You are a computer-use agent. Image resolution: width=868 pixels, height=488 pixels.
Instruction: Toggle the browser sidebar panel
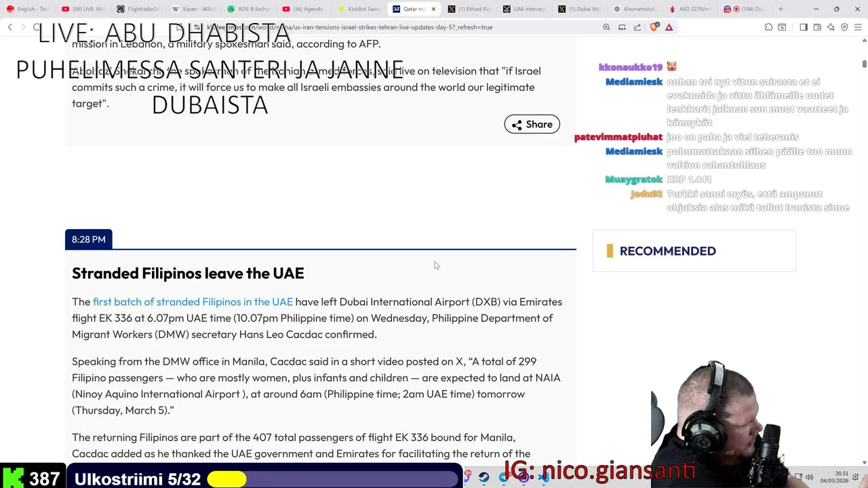coord(804,27)
